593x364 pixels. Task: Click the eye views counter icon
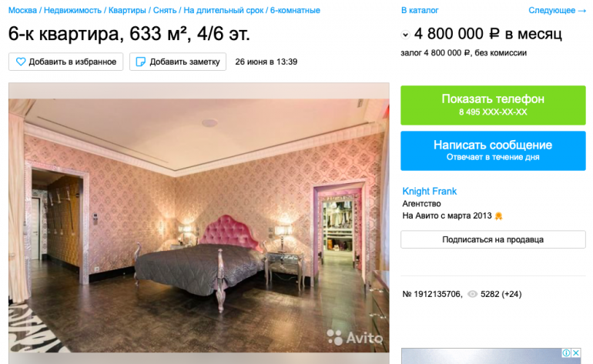coord(472,294)
